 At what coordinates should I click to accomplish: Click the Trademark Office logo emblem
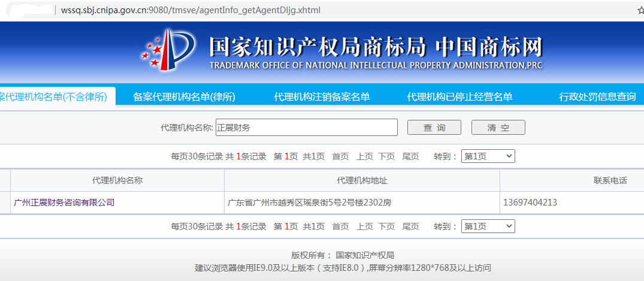tap(168, 50)
